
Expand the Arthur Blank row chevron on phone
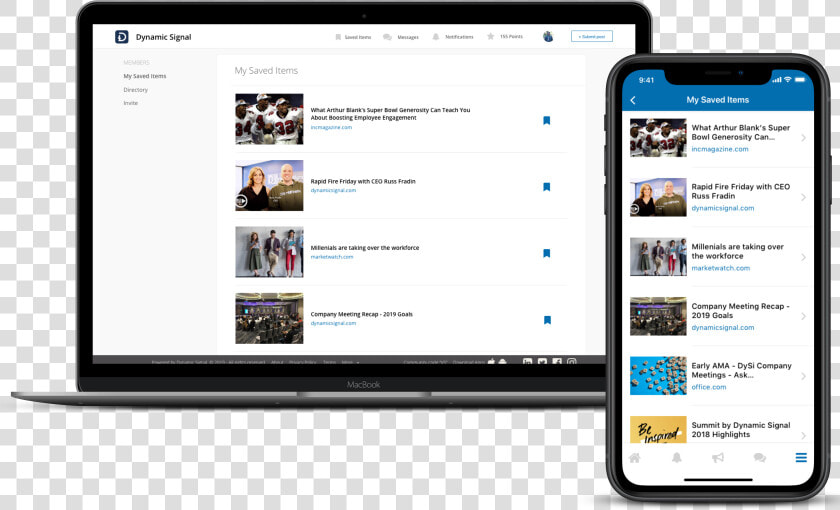click(x=804, y=138)
